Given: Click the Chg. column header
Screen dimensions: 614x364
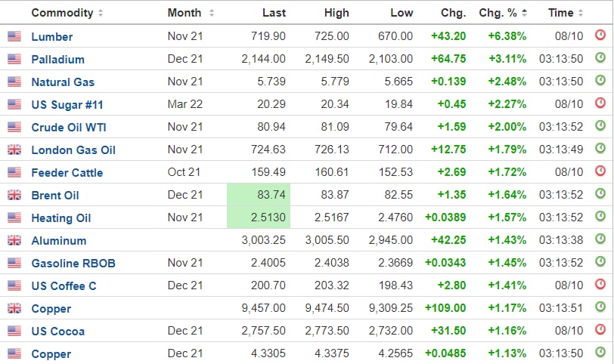Looking at the screenshot, I should coord(454,13).
